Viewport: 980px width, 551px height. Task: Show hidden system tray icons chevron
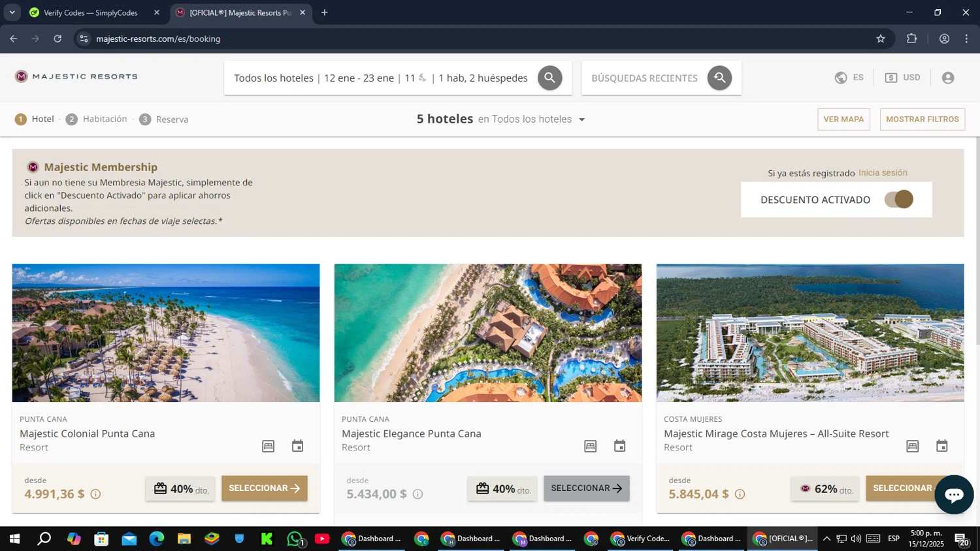point(826,539)
